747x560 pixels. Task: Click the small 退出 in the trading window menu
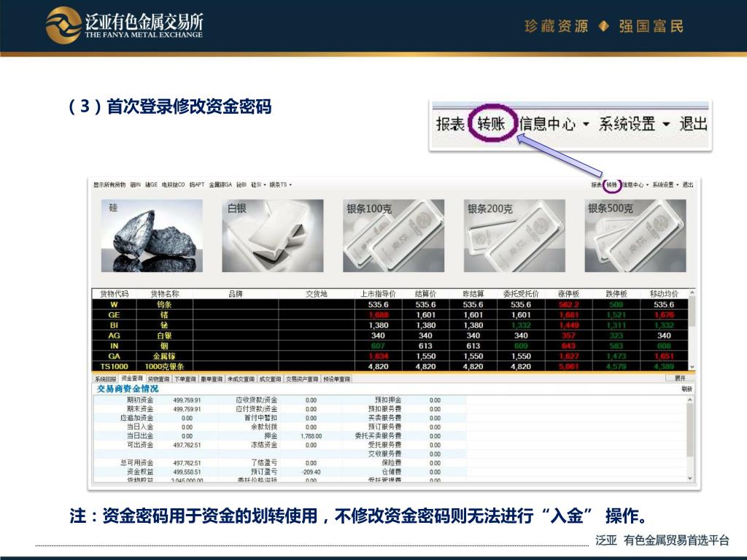688,184
